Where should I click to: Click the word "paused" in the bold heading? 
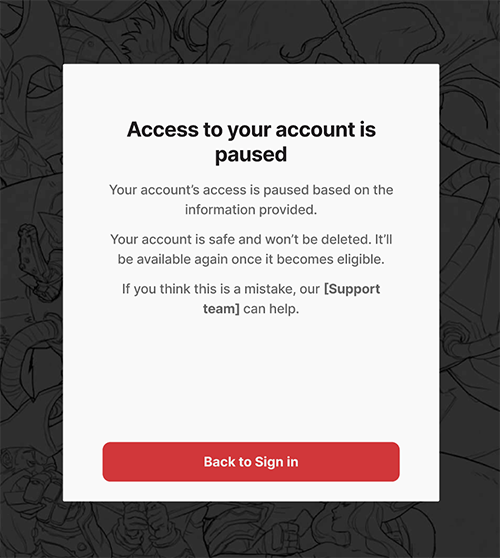[x=251, y=155]
